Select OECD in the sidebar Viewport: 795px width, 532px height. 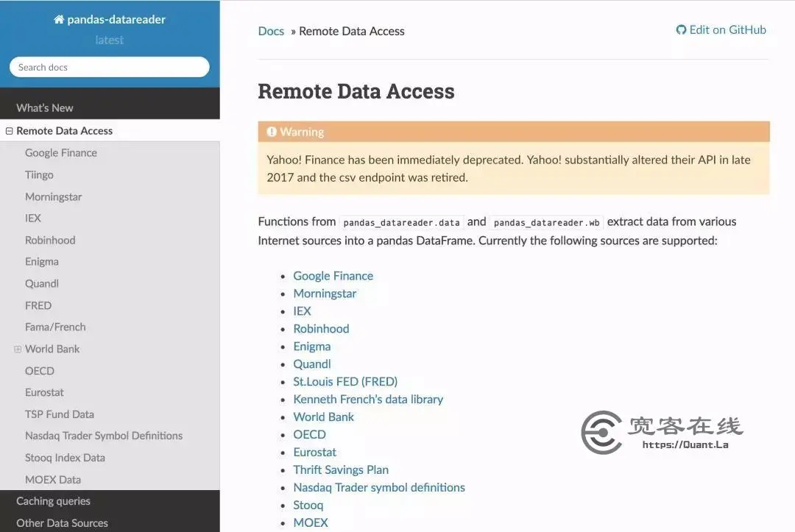(40, 371)
